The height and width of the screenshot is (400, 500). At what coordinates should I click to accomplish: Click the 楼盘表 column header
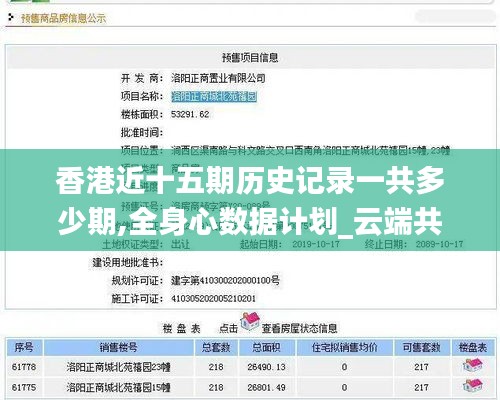(473, 347)
